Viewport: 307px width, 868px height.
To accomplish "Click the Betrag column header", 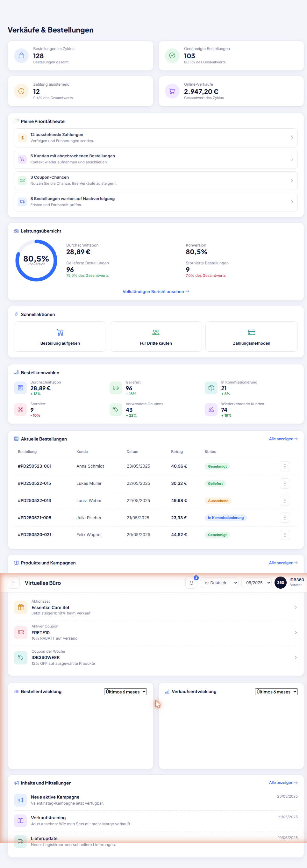I will click(177, 452).
